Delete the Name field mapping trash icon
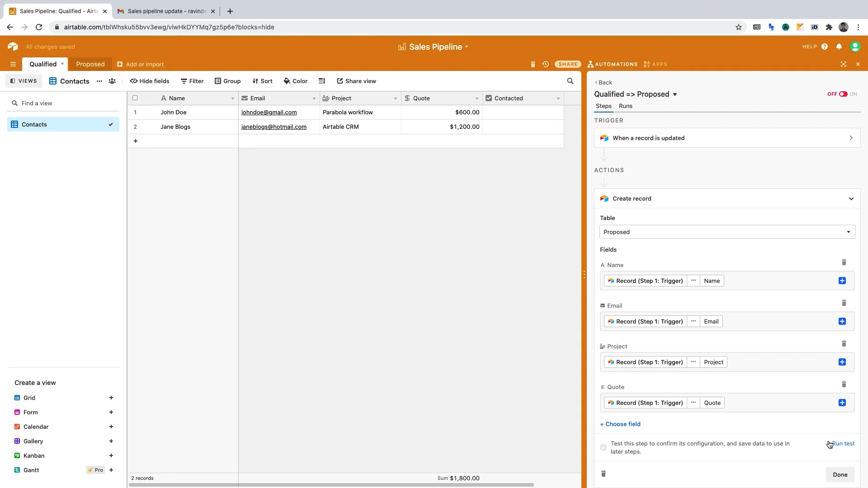 click(844, 262)
